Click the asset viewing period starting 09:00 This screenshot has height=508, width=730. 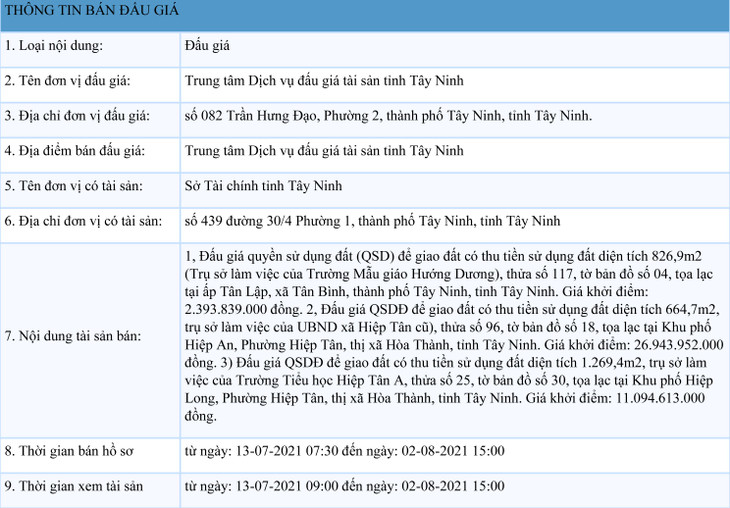(344, 486)
